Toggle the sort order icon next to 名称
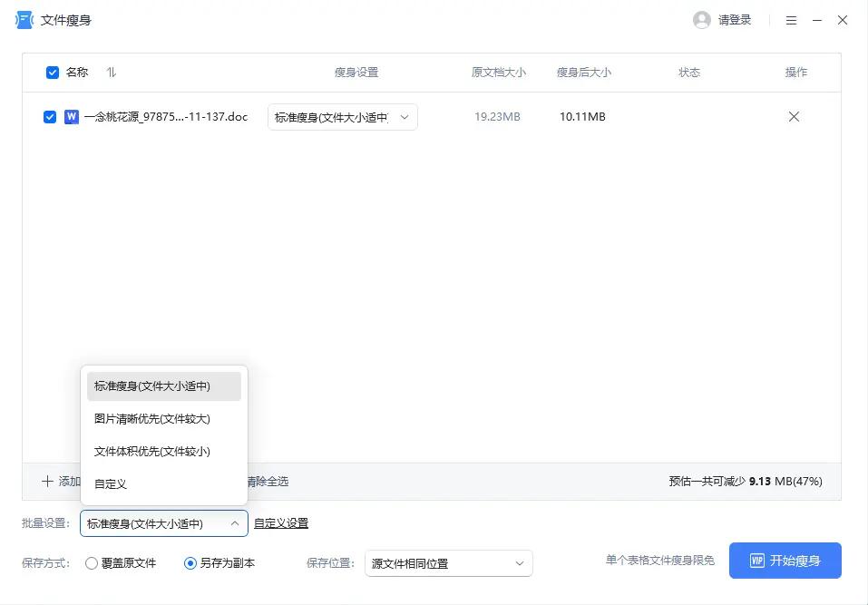This screenshot has width=868, height=605. click(110, 72)
